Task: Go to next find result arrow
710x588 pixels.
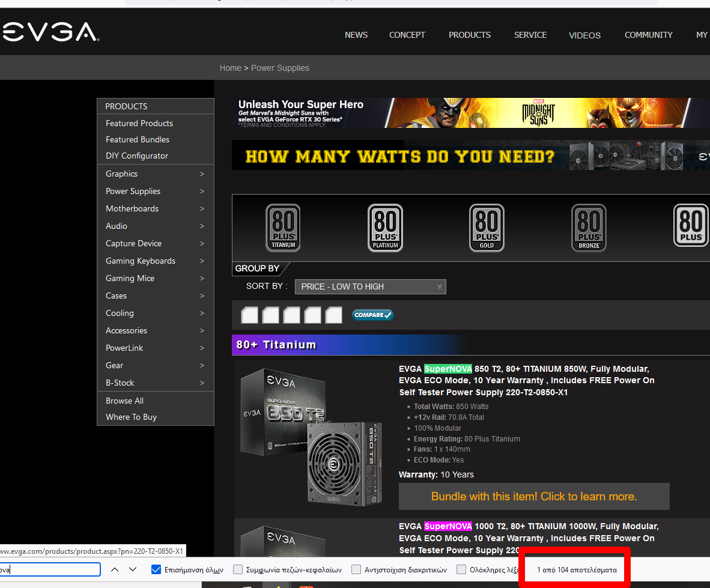Action: 133,569
